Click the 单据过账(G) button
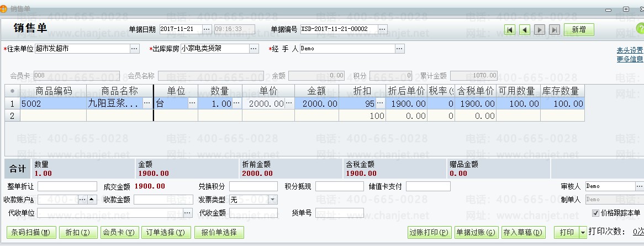644x246 pixels. (x=476, y=233)
